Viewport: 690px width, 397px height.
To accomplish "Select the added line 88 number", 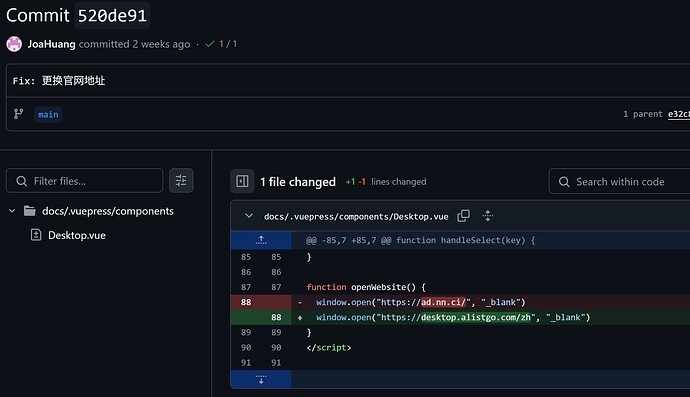I will pos(276,317).
